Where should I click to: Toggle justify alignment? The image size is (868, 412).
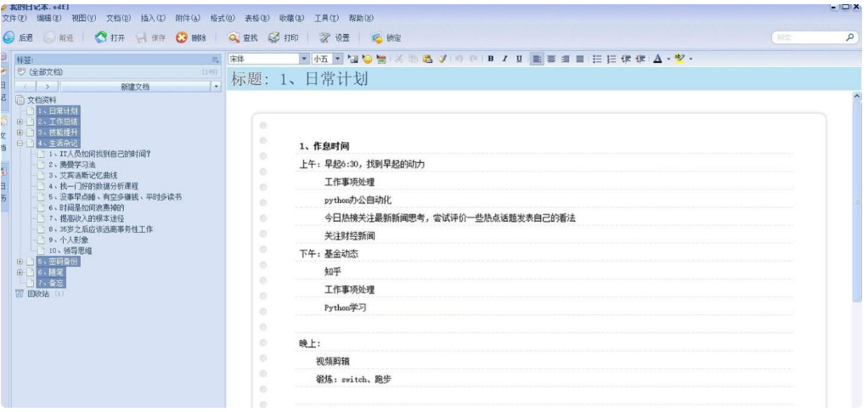(x=579, y=59)
